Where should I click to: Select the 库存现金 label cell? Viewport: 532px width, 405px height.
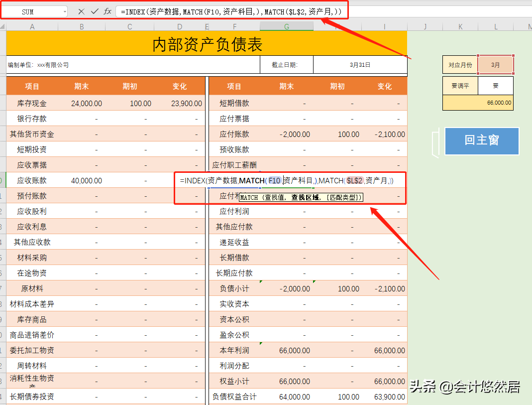pos(32,103)
